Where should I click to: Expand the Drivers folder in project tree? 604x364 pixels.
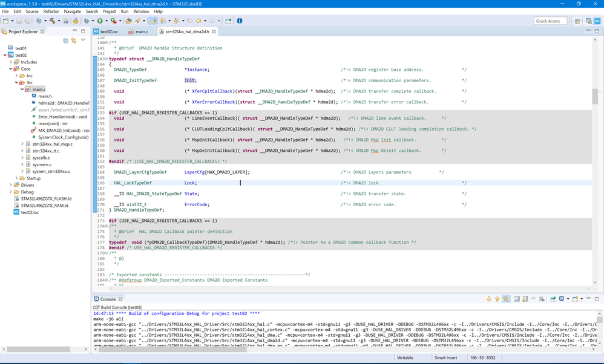pyautogui.click(x=11, y=185)
